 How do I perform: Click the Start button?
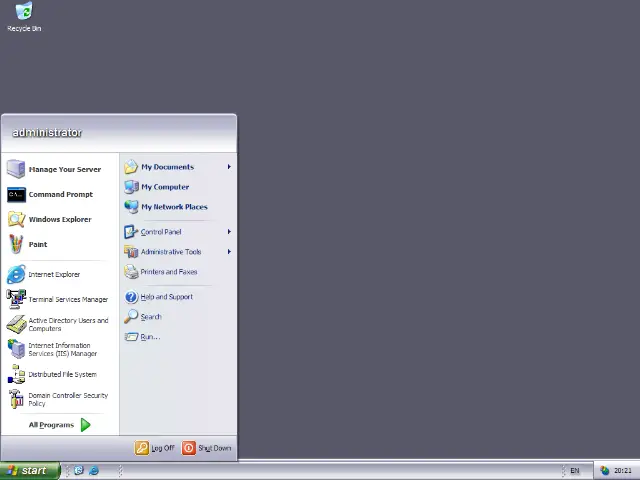point(30,471)
